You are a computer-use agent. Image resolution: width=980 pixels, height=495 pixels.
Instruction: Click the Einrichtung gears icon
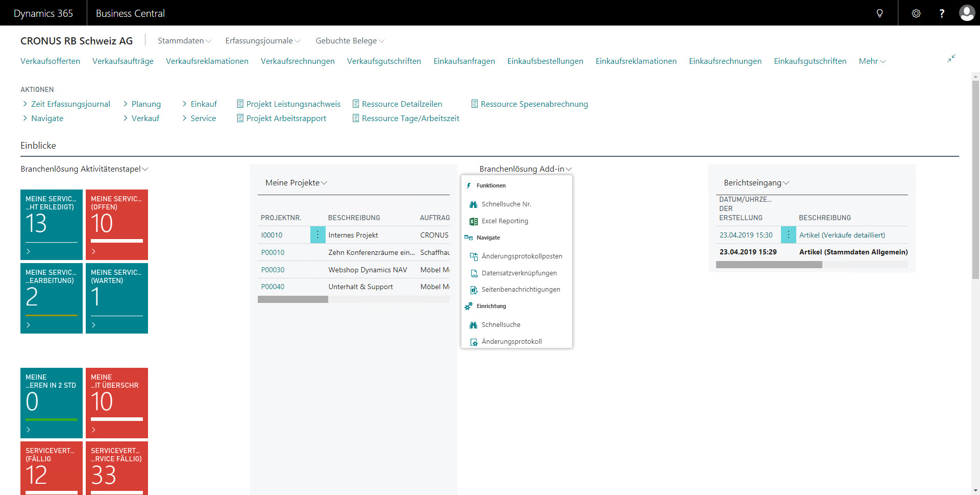[x=469, y=306]
